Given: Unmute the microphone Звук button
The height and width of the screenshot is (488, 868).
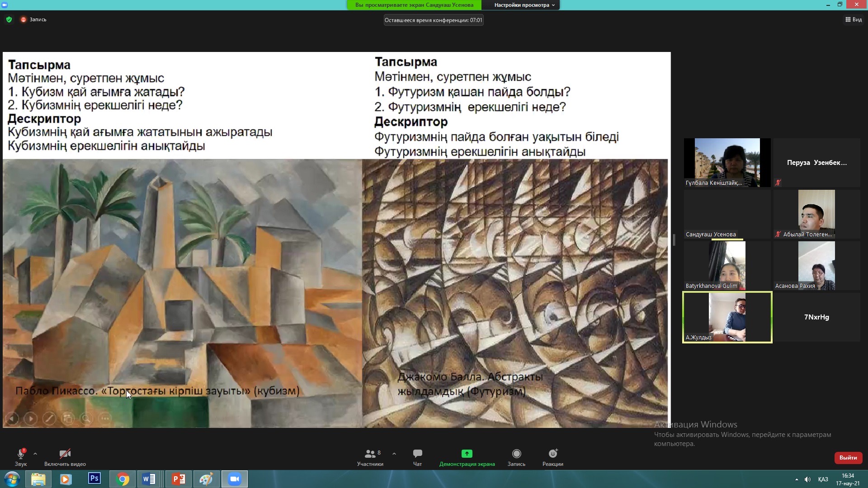Looking at the screenshot, I should [21, 455].
